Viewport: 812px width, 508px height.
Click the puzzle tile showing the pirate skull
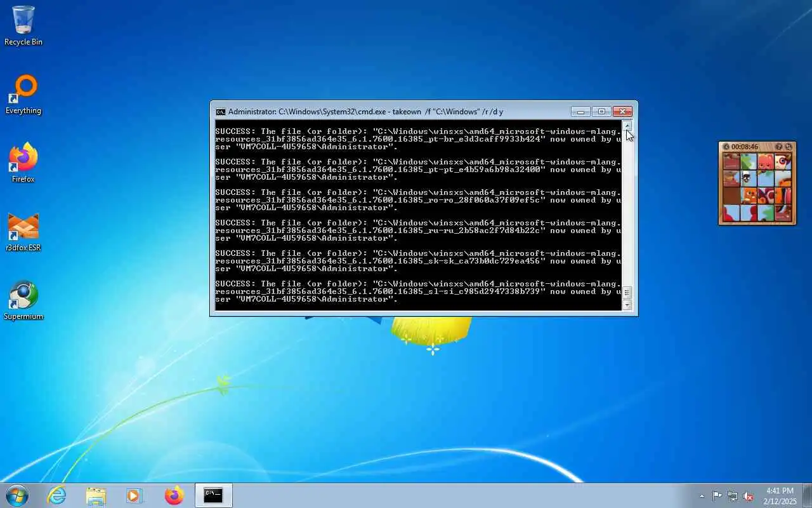coord(748,178)
